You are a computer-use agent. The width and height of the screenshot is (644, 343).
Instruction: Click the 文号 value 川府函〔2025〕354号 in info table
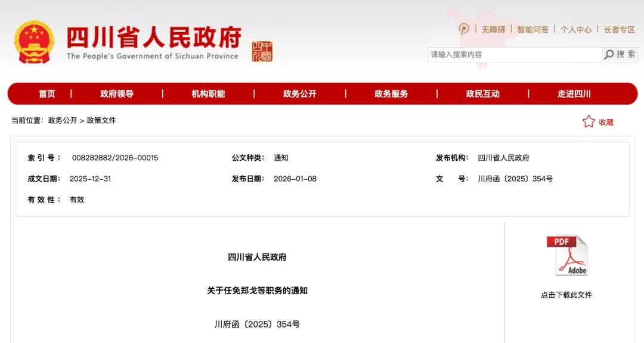(515, 179)
